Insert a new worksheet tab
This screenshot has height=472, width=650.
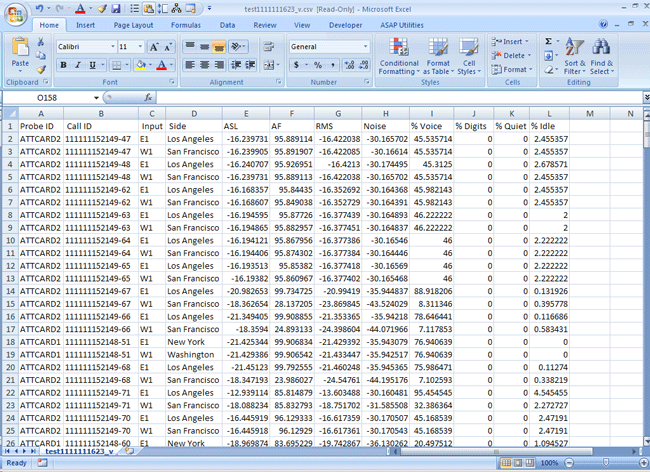(x=129, y=451)
